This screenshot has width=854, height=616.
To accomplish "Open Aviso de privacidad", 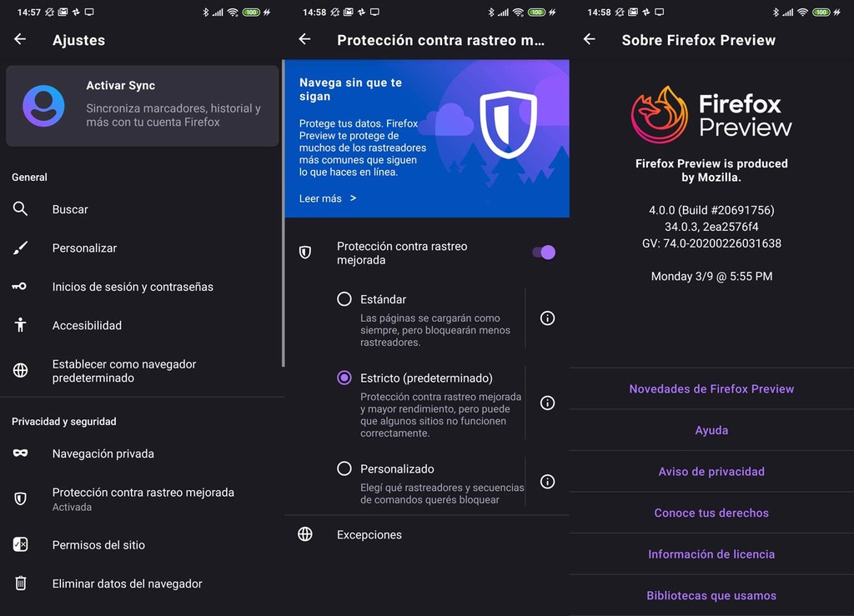I will [711, 471].
